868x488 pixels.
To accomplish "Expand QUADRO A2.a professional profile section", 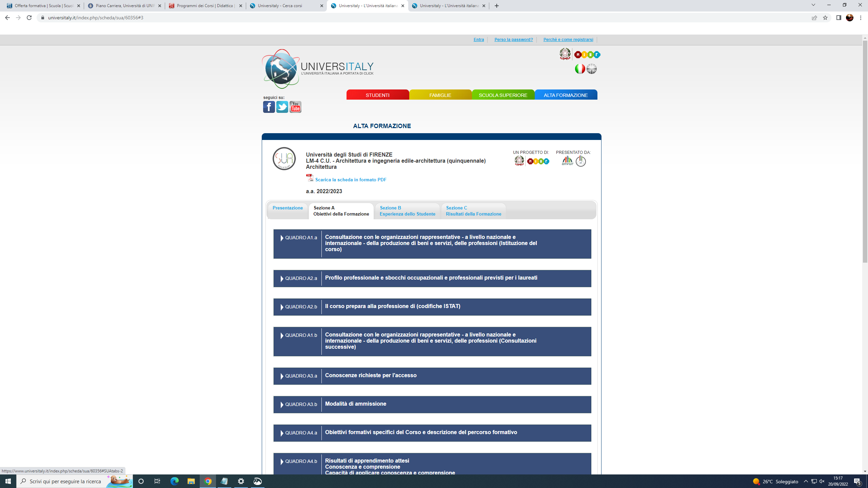I will (432, 279).
